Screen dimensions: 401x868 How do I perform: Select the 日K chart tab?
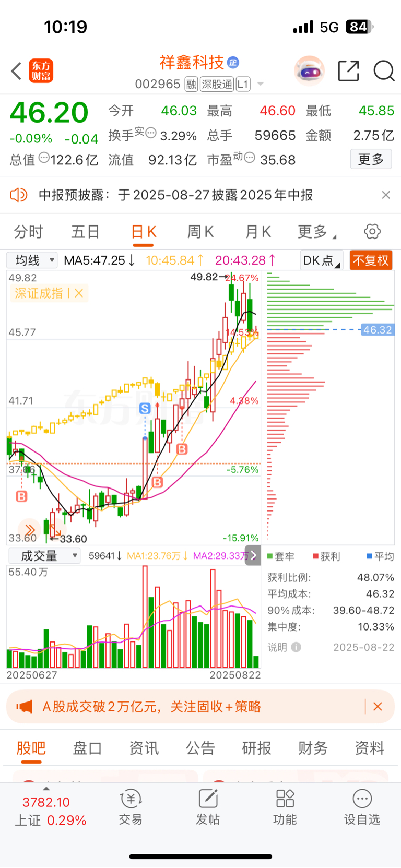(x=144, y=232)
